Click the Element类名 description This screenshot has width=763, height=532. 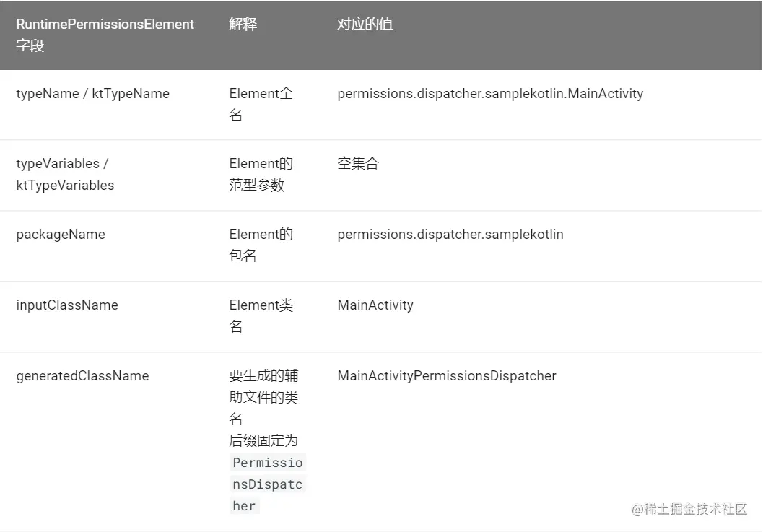(x=261, y=315)
